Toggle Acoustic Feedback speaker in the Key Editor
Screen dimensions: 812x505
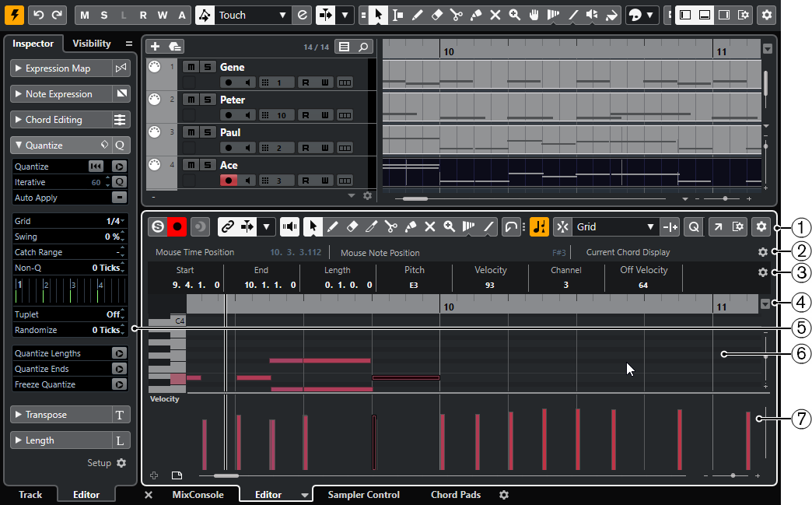(x=289, y=226)
